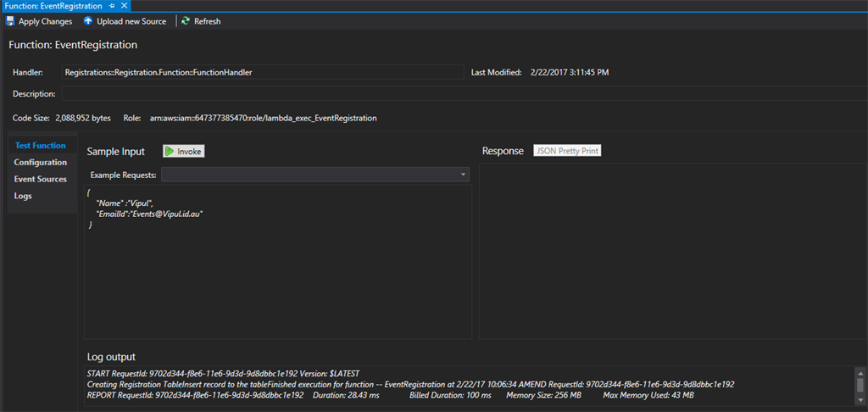The image size is (868, 412).
Task: Switch to the Configuration section
Action: coord(41,162)
